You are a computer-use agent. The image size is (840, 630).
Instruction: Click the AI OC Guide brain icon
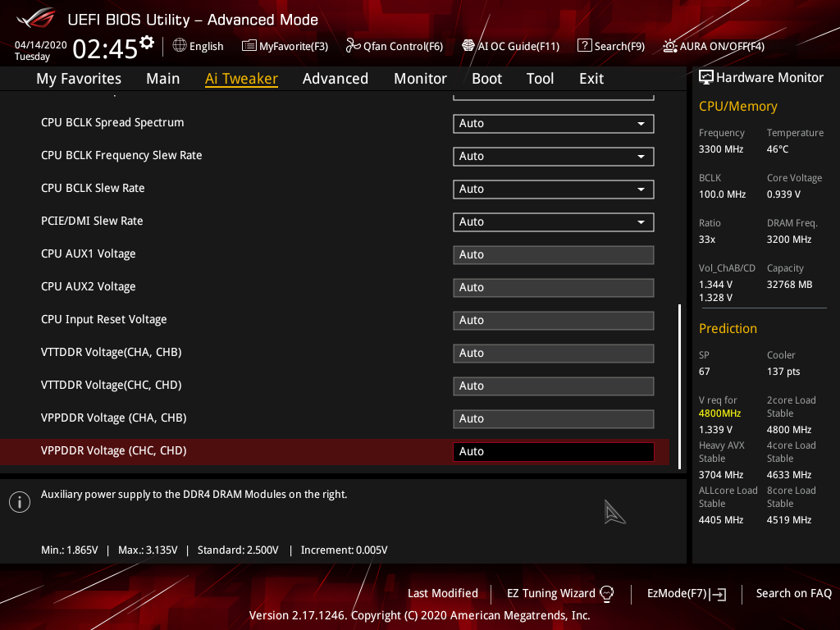click(468, 46)
